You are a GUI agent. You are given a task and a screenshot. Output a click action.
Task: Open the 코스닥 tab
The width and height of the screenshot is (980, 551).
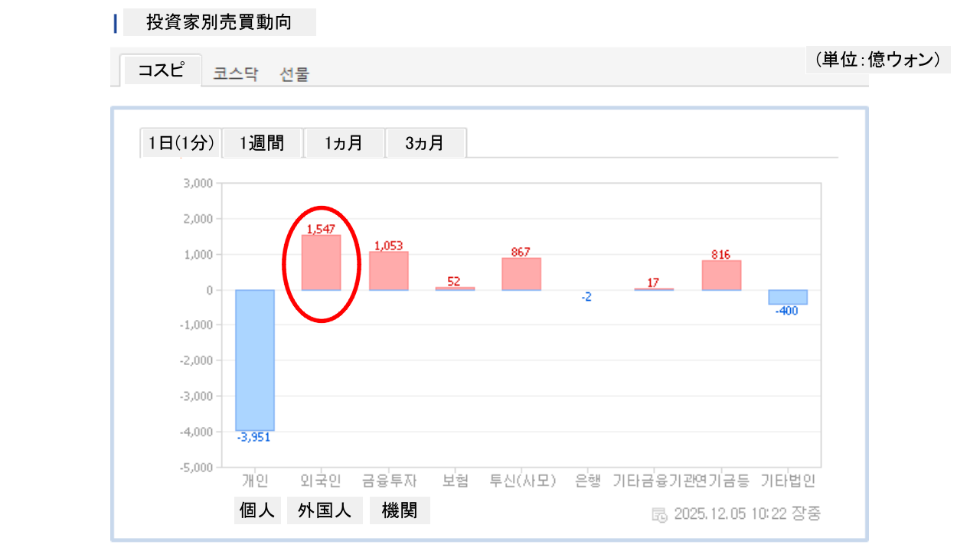point(236,74)
